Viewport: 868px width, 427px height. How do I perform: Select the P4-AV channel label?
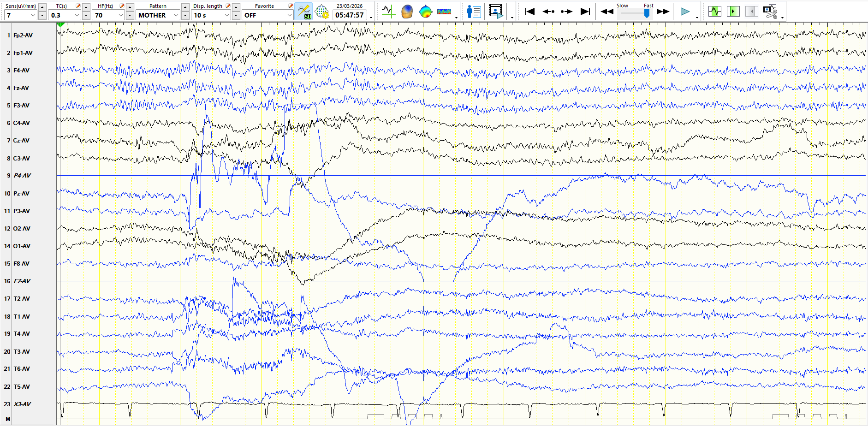pos(22,176)
